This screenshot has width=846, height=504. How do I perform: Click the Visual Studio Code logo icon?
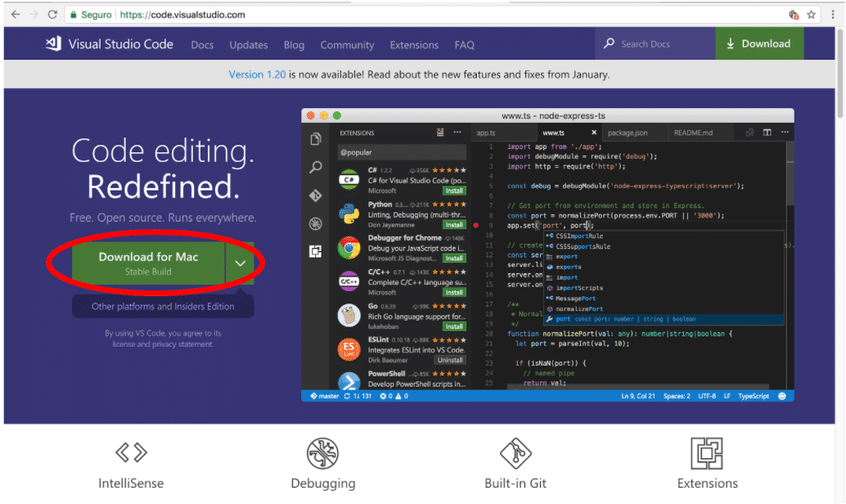pyautogui.click(x=53, y=43)
